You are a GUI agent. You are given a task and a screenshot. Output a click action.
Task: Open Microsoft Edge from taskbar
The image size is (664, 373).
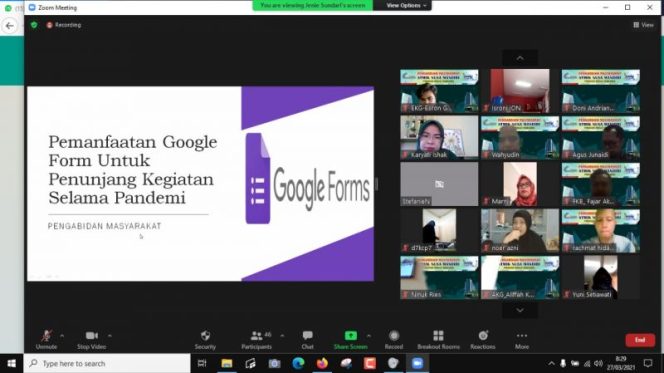pyautogui.click(x=298, y=363)
